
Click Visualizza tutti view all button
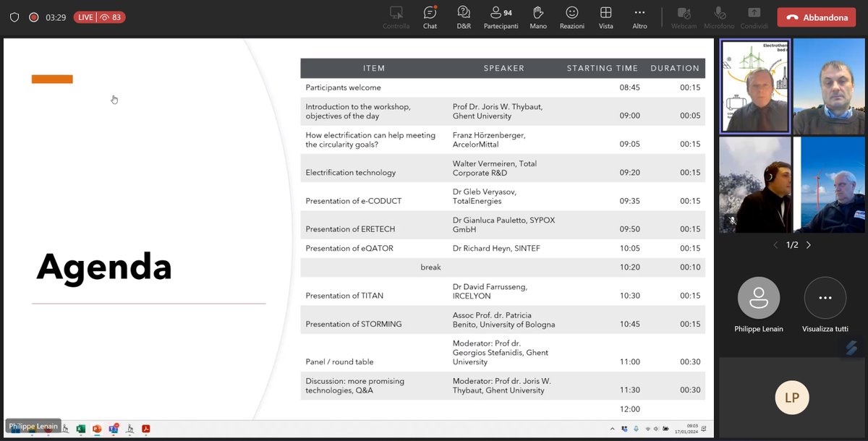tap(825, 298)
